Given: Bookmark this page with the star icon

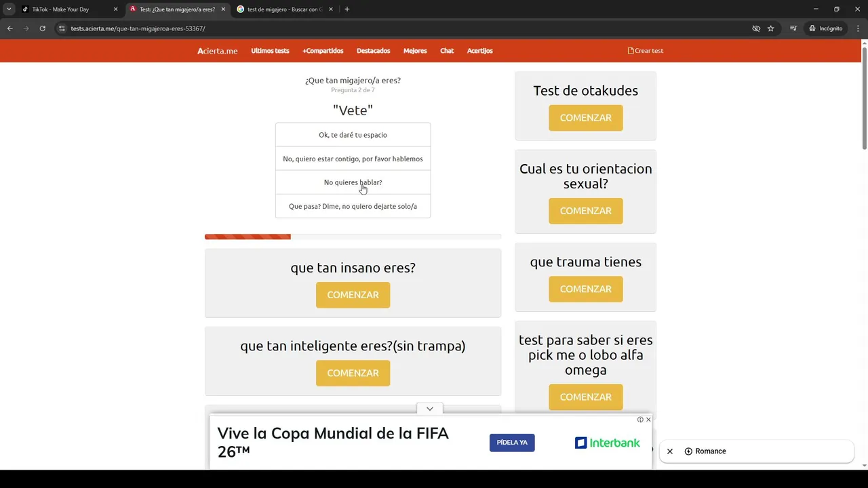Looking at the screenshot, I should pyautogui.click(x=771, y=28).
